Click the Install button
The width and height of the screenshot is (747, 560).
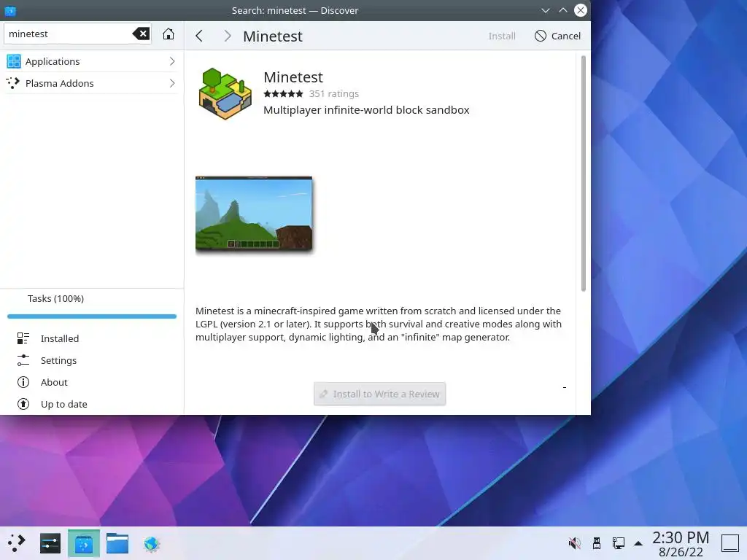pyautogui.click(x=502, y=36)
